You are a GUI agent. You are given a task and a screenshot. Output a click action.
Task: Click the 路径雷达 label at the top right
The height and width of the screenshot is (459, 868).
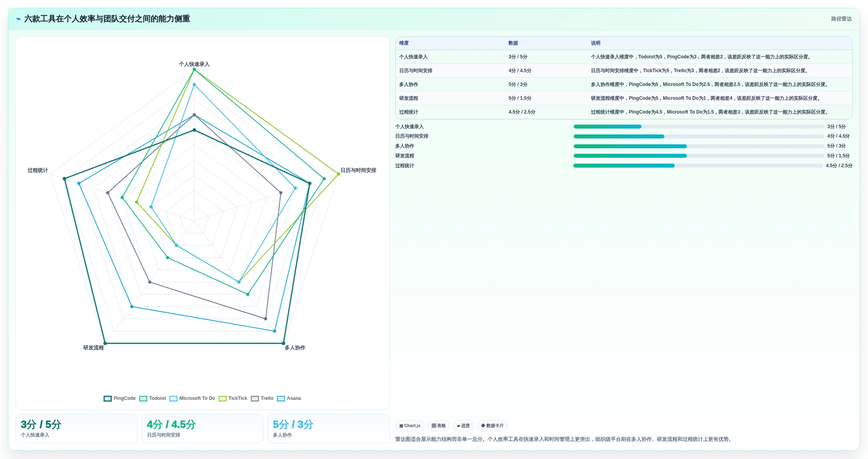tap(841, 19)
